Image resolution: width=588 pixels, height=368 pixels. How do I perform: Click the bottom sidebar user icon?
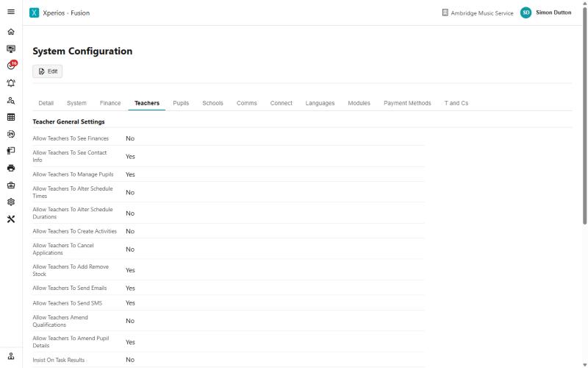(11, 356)
